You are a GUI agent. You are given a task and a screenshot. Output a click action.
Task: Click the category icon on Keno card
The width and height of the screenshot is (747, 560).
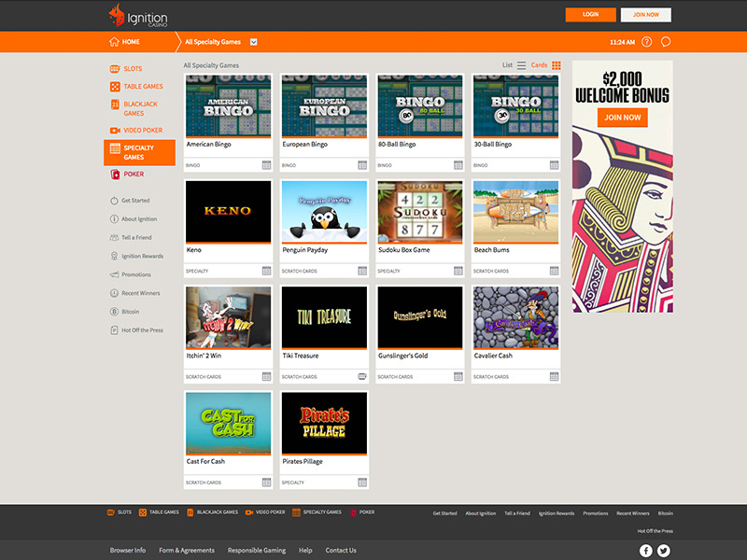point(266,271)
